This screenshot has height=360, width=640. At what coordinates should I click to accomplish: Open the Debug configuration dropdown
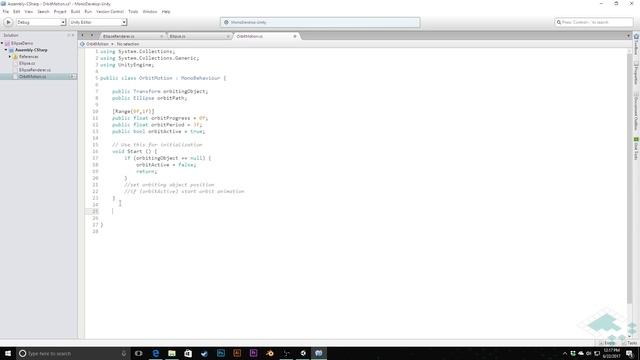[x=41, y=22]
